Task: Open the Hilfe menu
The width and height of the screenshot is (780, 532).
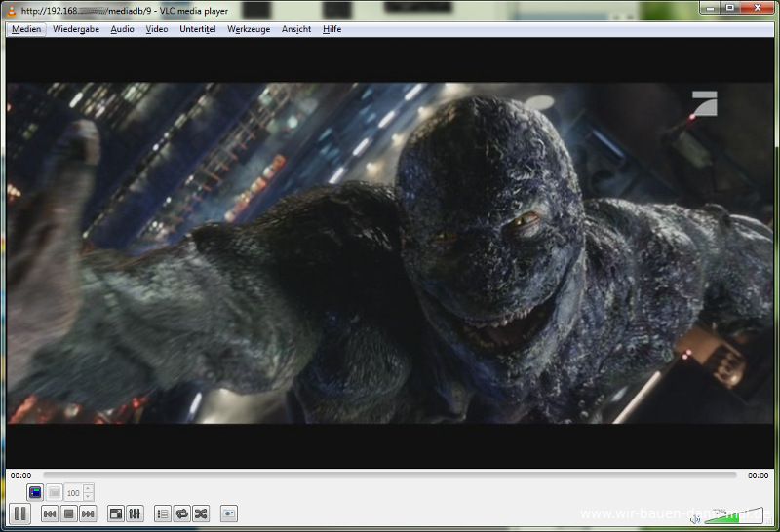Action: tap(331, 29)
